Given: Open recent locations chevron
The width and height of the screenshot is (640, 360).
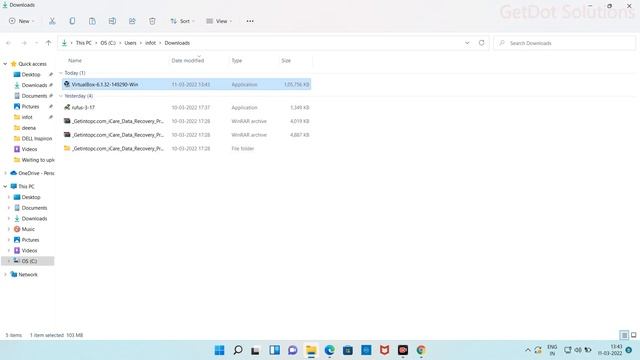Looking at the screenshot, I should pyautogui.click(x=36, y=43).
